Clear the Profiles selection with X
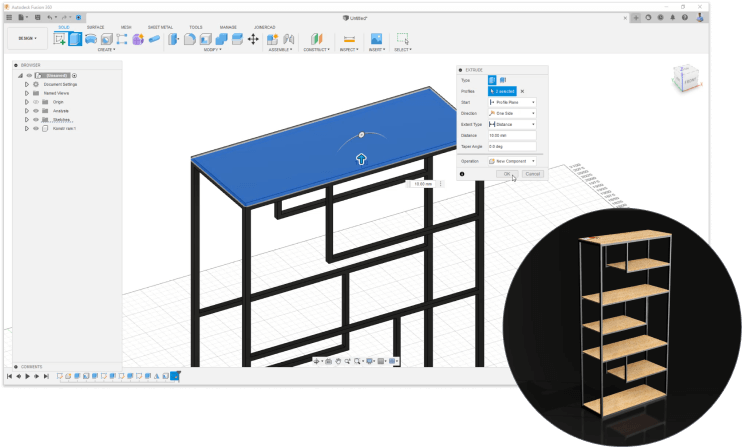Screen dimensions: 742x447 [522, 91]
